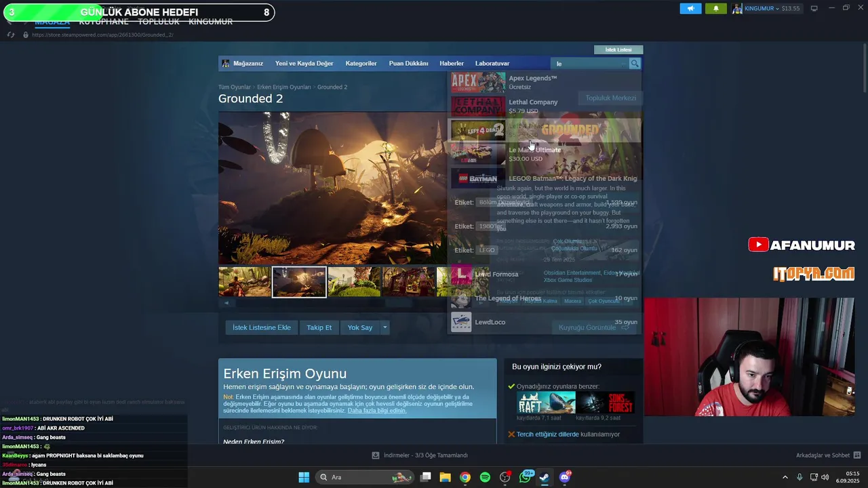
Task: Follow the Tüm Oyunlar breadcrumb
Action: pos(235,87)
